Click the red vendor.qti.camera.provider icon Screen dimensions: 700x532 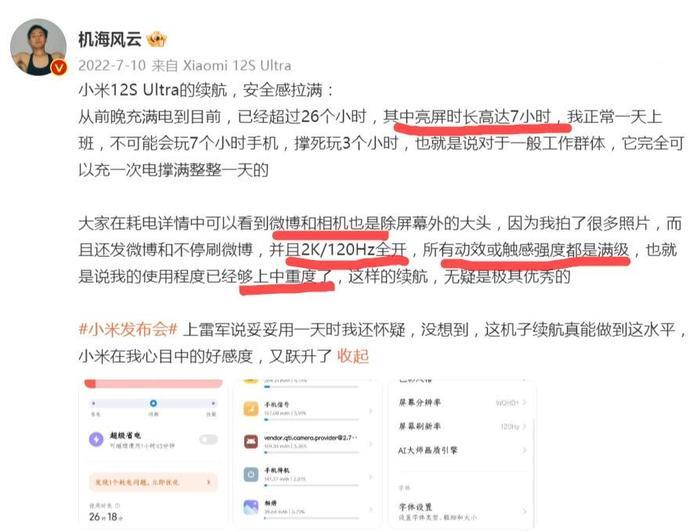(251, 442)
